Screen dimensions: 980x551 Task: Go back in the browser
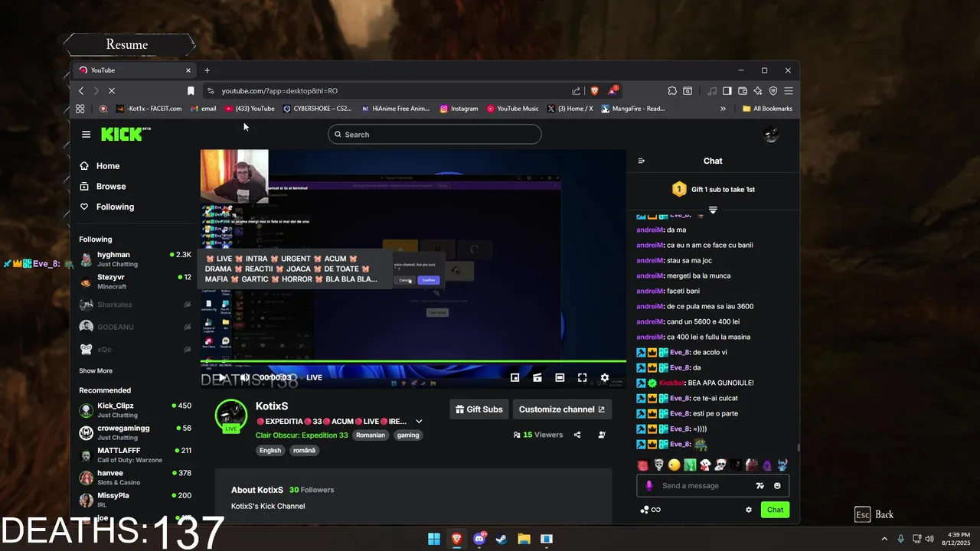click(x=81, y=90)
